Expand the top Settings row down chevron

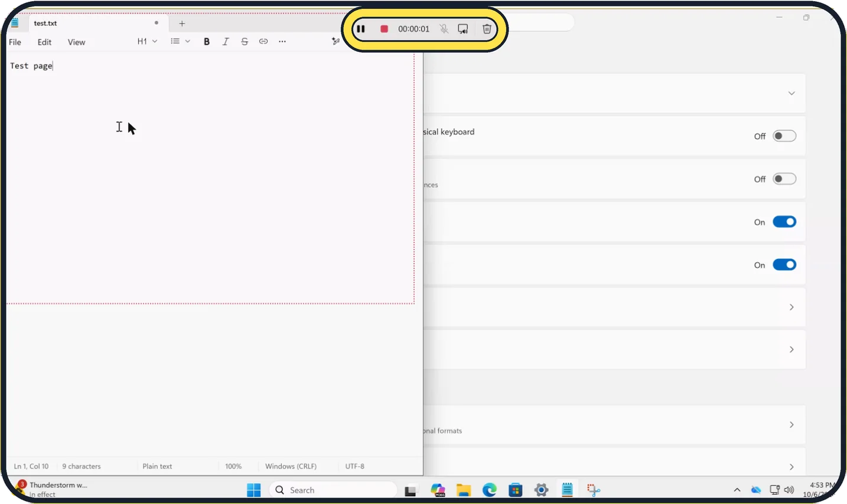coord(791,93)
